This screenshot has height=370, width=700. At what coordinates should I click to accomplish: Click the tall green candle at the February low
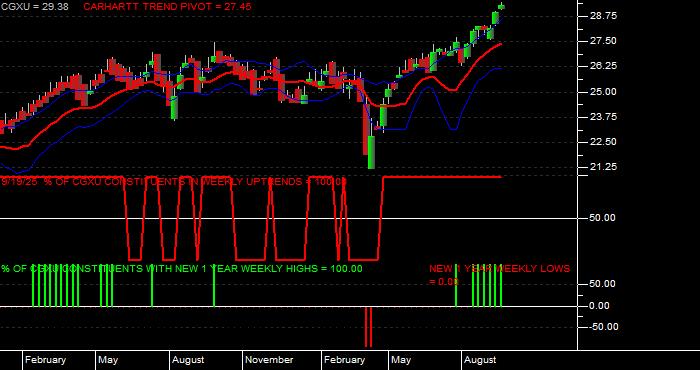371,152
